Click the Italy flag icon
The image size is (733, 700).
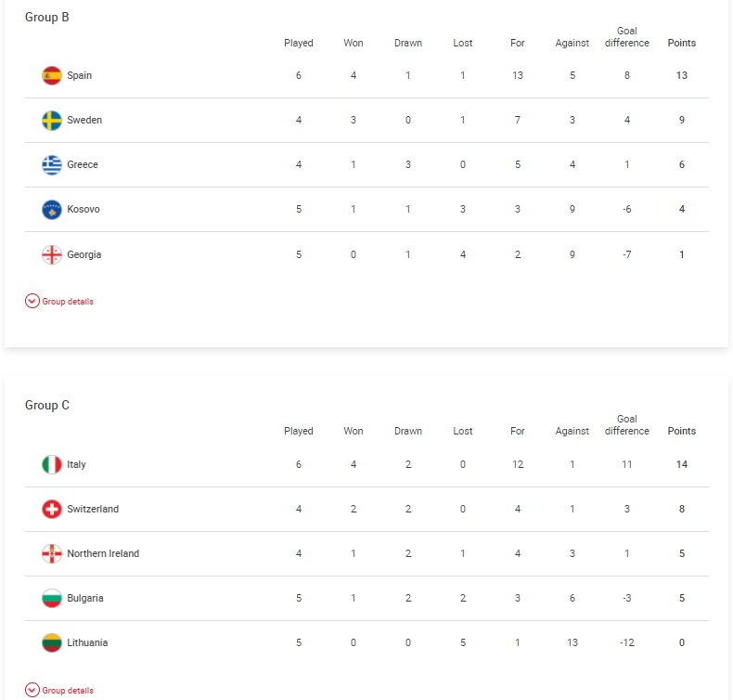[x=52, y=464]
